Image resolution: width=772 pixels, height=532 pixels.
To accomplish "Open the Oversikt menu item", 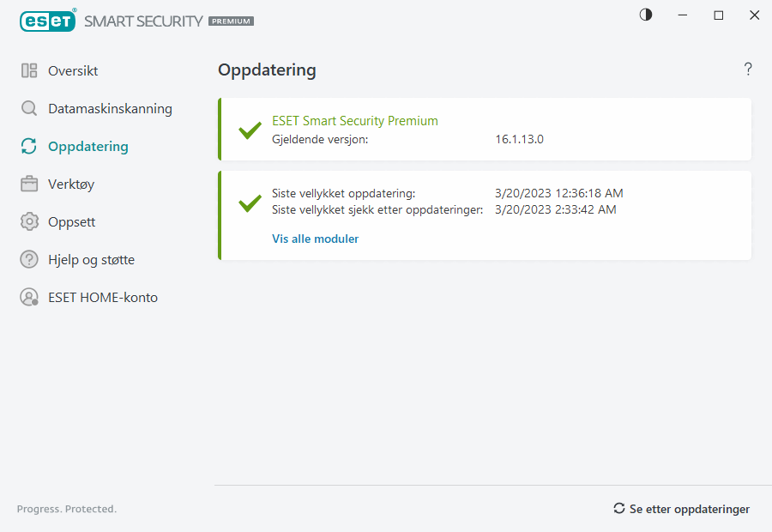I will (73, 71).
